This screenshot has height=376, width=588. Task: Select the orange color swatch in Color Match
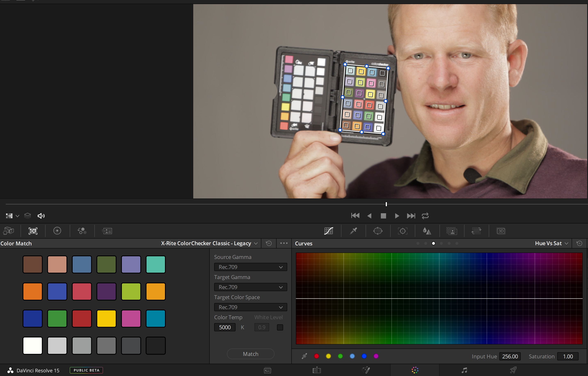tap(32, 291)
